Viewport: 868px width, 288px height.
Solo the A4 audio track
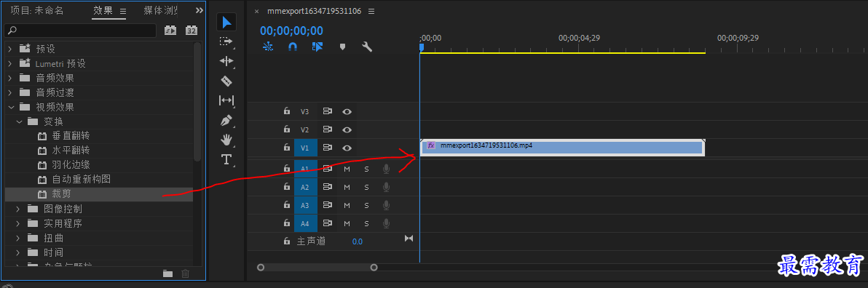[366, 224]
